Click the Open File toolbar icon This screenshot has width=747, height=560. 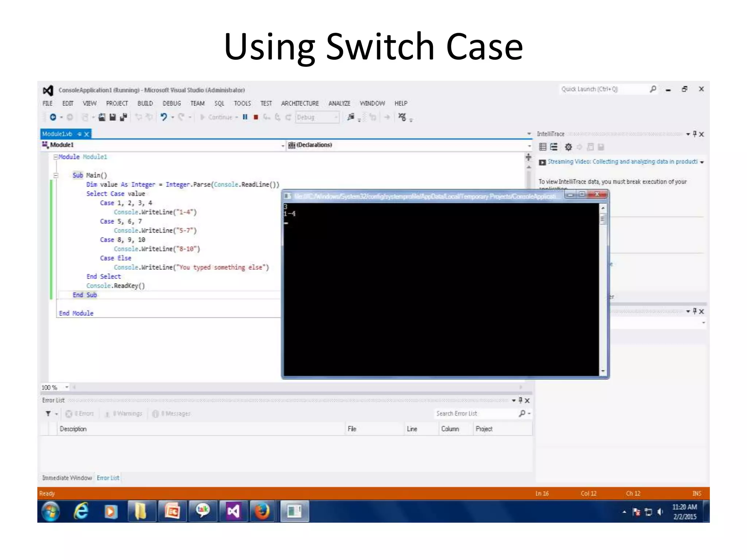[x=102, y=117]
